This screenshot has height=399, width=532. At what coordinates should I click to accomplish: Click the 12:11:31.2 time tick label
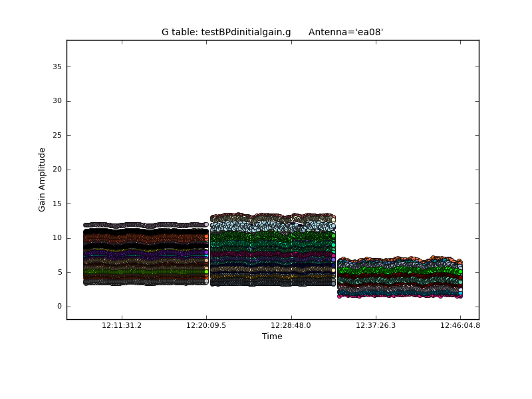coord(121,326)
